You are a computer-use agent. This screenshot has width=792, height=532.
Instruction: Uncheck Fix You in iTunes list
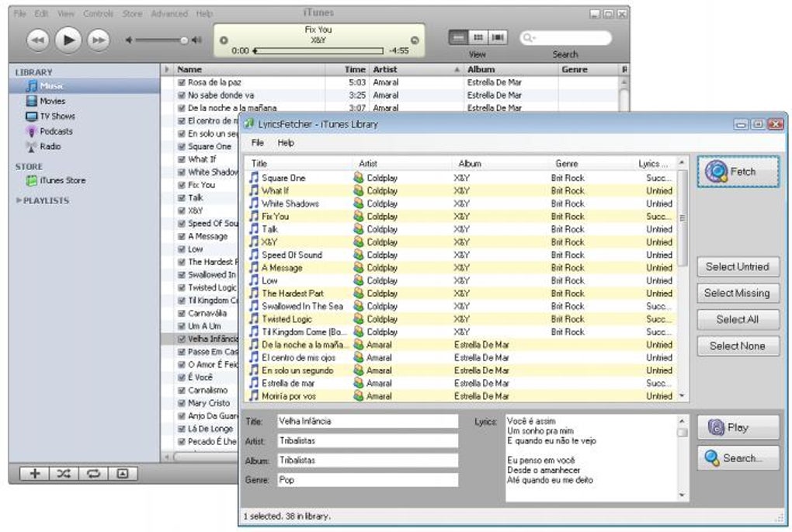pos(182,185)
